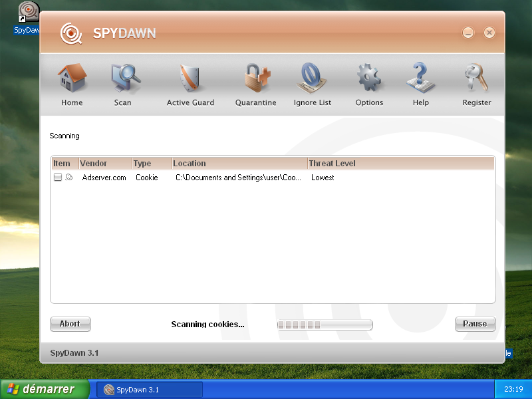This screenshot has width=532, height=399.
Task: Open Options gear icon
Action: (369, 78)
